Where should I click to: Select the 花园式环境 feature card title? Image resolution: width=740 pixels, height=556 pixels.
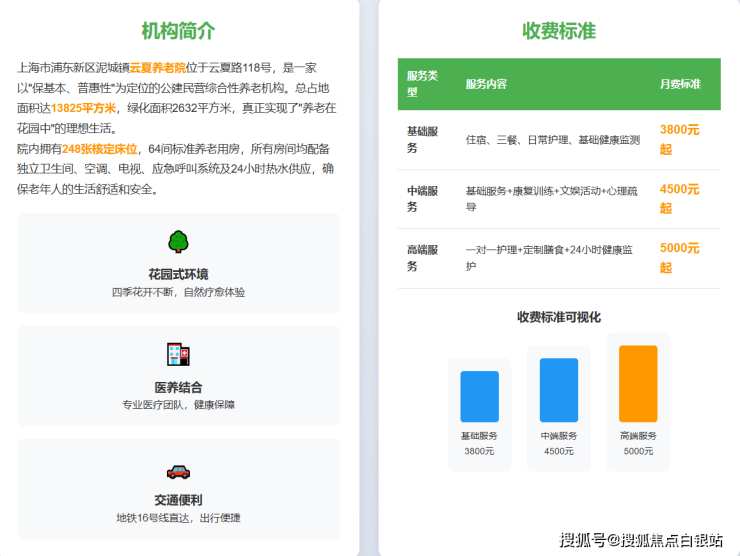[178, 274]
